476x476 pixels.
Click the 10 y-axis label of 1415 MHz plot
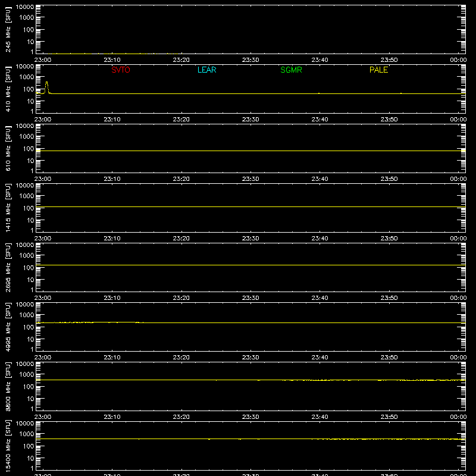tap(30, 220)
